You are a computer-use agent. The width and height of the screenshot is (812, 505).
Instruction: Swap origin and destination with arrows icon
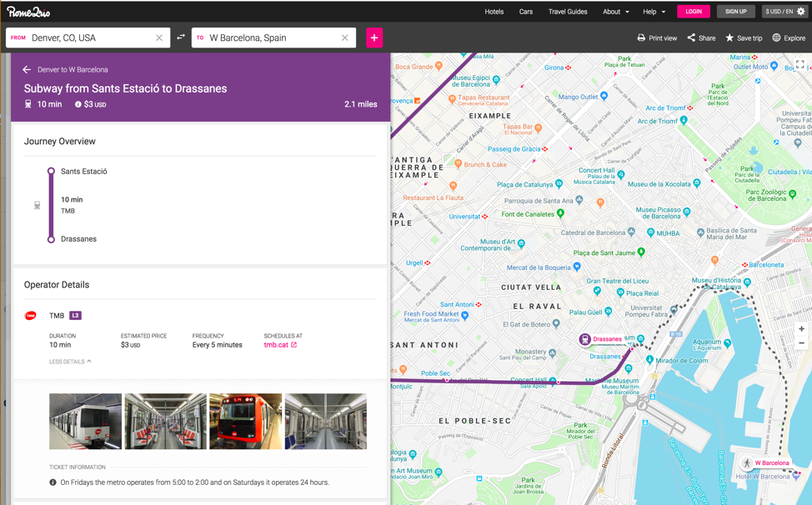(x=181, y=37)
